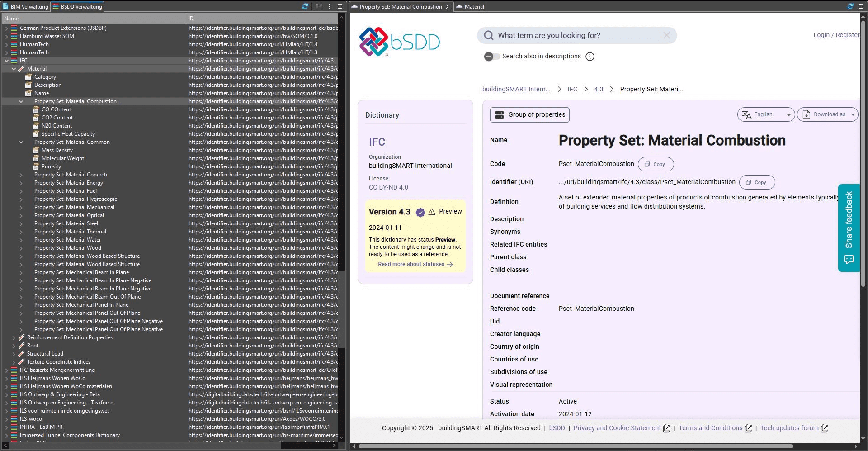Click the Name column header
The image size is (868, 451).
click(93, 19)
